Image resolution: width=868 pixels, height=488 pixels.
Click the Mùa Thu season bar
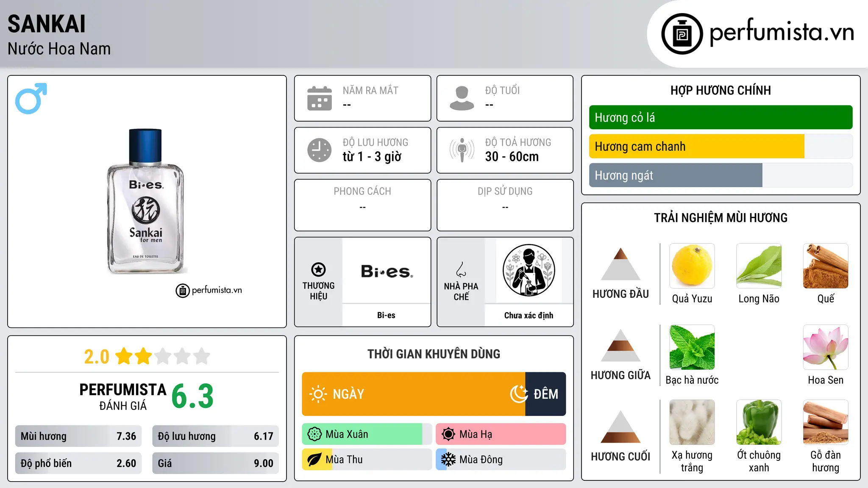pos(367,460)
